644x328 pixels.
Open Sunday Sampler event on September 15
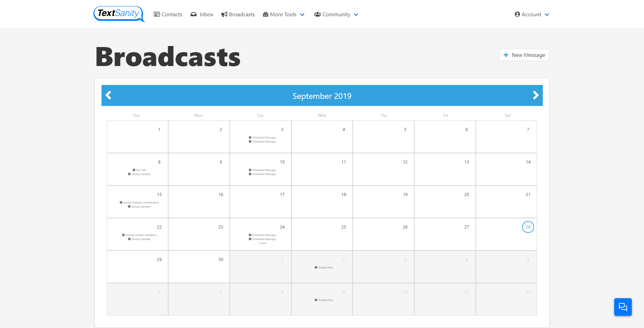coord(139,206)
